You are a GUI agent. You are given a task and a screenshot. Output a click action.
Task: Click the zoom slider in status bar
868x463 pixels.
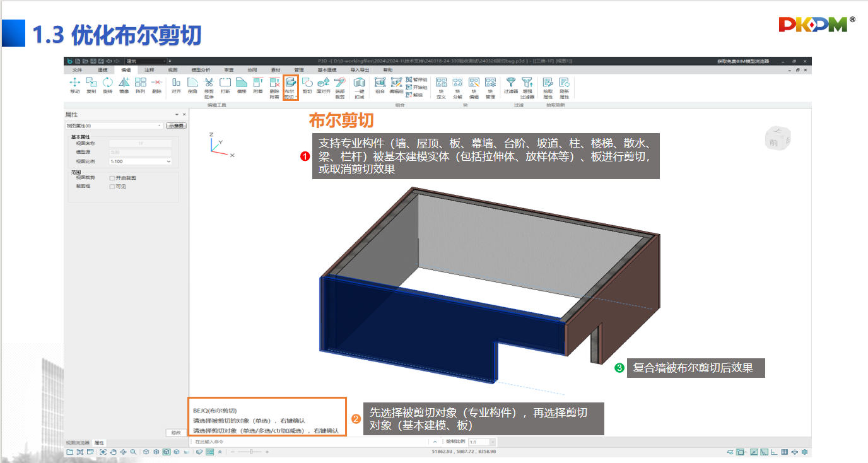[x=250, y=452]
